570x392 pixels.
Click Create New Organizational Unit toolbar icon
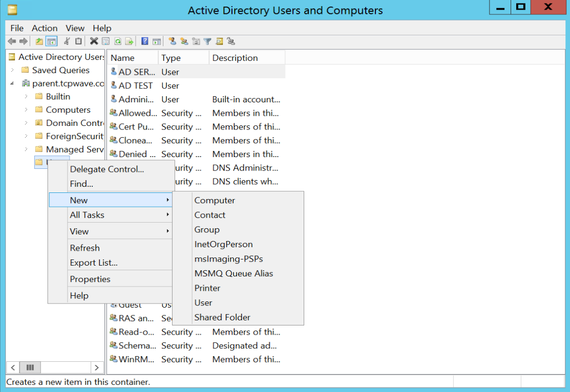pos(196,41)
